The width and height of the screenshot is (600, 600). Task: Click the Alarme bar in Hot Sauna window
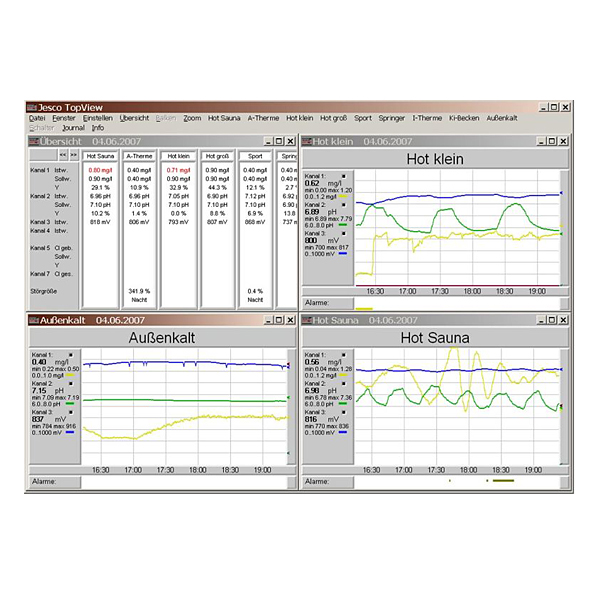(457, 482)
